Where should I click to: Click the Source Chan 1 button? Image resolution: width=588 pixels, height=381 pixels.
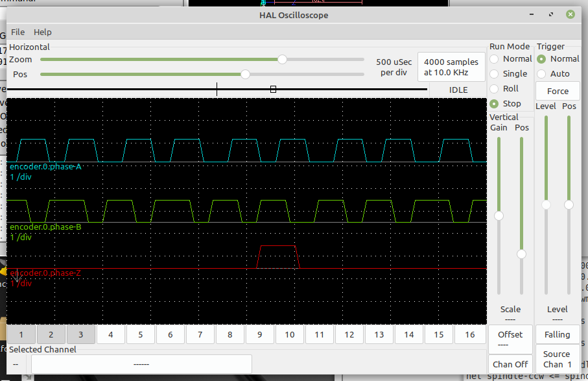[x=557, y=359]
